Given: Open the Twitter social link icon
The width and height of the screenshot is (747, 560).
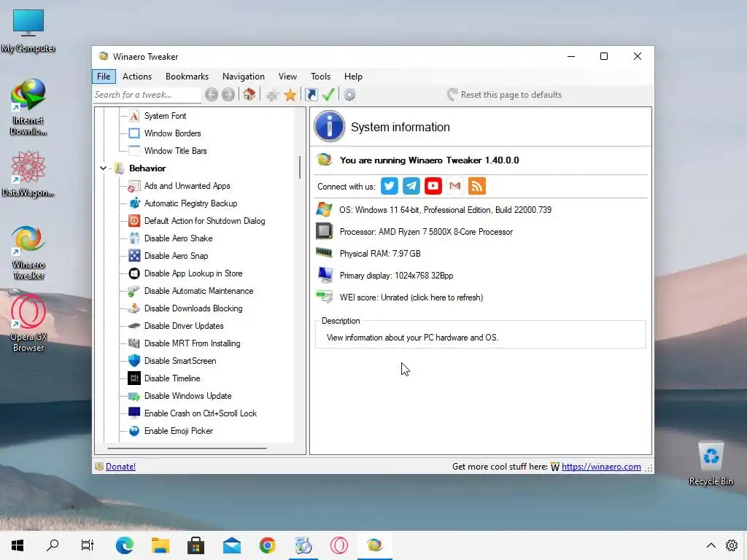Looking at the screenshot, I should [390, 186].
